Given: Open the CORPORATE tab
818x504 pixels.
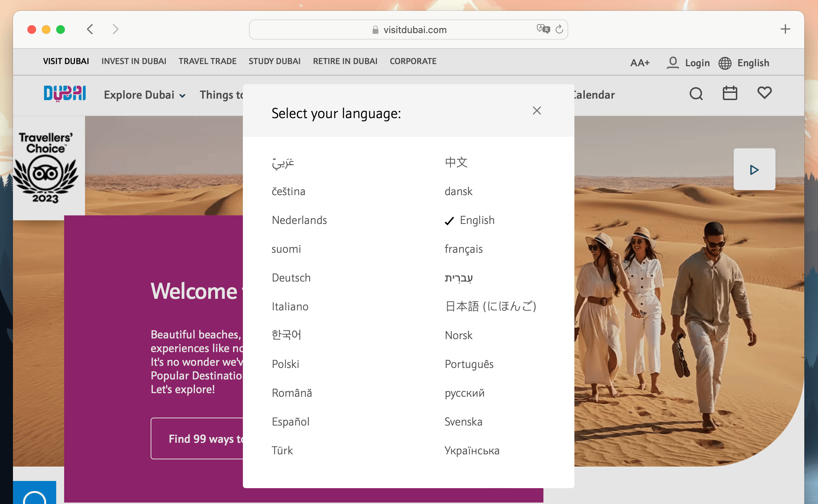Looking at the screenshot, I should 413,61.
